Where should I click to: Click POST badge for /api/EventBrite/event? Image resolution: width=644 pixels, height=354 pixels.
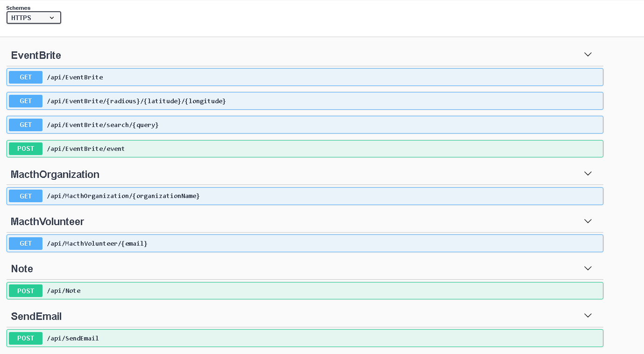click(x=26, y=149)
